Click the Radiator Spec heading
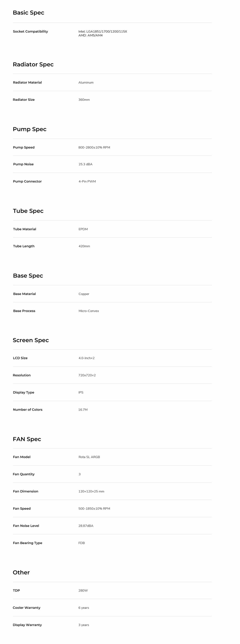The image size is (240, 644). click(33, 64)
